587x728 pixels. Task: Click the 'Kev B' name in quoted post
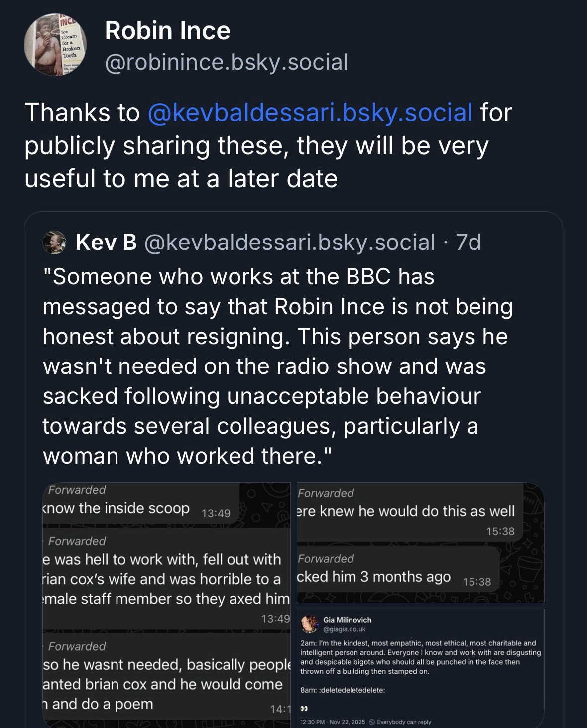(x=106, y=243)
